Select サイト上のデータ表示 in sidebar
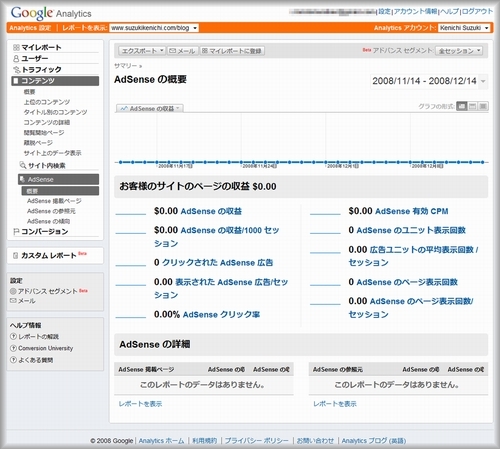Image resolution: width=500 pixels, height=449 pixels. click(52, 153)
